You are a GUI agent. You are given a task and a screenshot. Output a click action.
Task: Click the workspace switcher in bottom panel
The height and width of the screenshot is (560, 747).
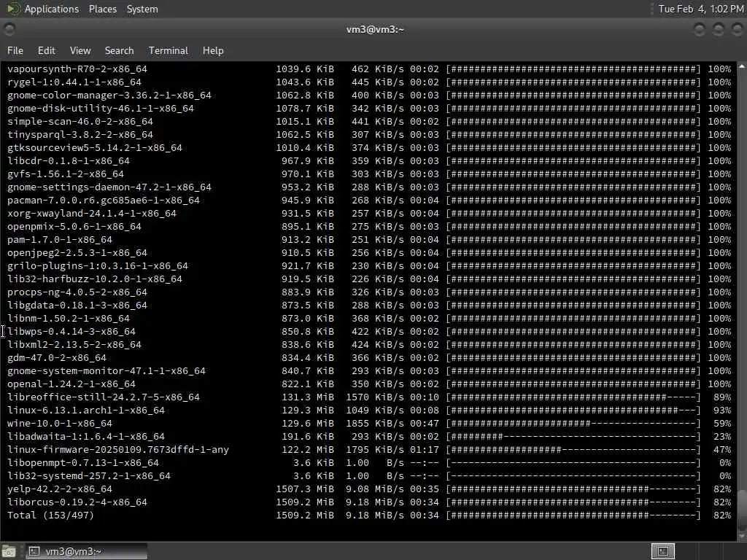coord(662,551)
